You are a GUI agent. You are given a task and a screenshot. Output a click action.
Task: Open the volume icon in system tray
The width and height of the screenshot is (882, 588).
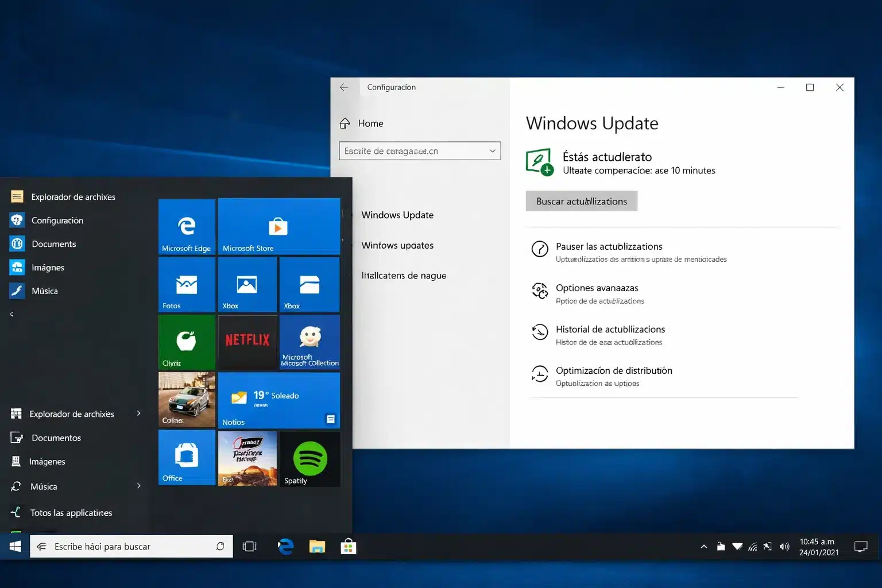click(785, 546)
